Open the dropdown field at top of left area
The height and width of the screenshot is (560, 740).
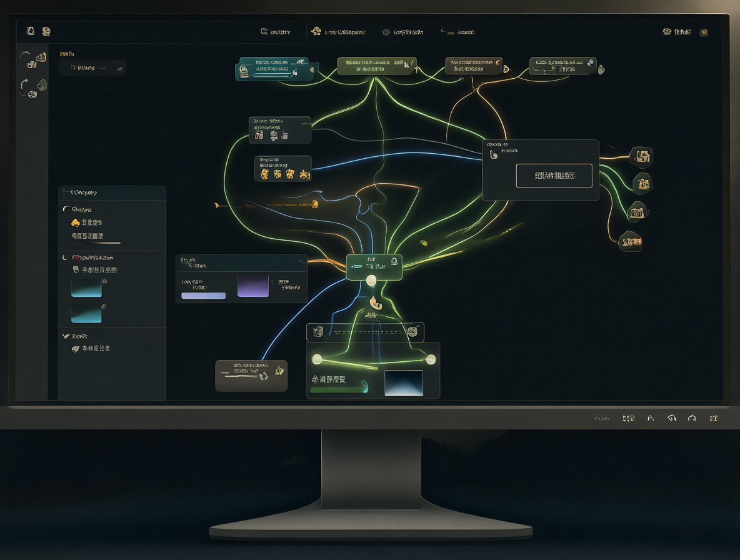(x=92, y=67)
